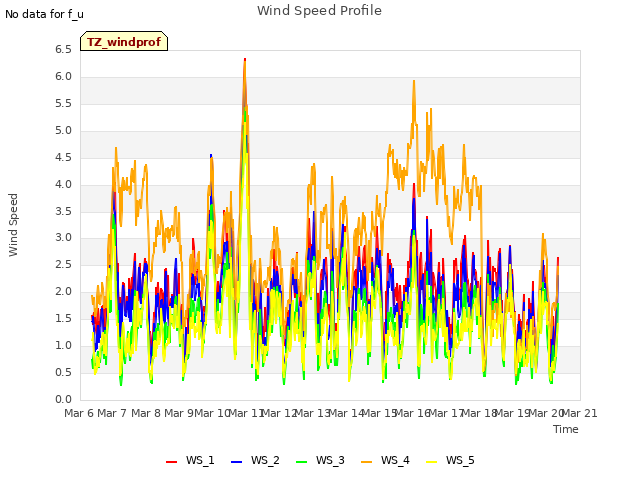Click the red WS_1 peak above 6.0
Viewport: 640px width, 480px height.
[x=245, y=60]
